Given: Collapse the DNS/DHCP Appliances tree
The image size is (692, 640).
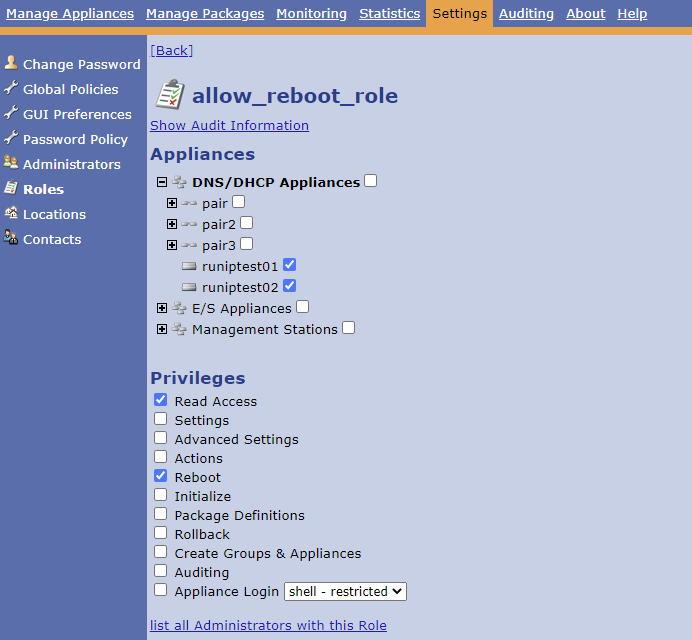Looking at the screenshot, I should (162, 182).
